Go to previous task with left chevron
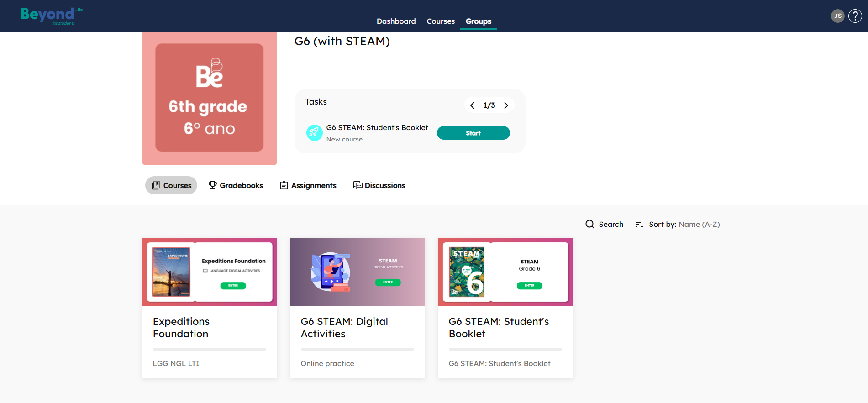This screenshot has width=868, height=403. pyautogui.click(x=473, y=105)
